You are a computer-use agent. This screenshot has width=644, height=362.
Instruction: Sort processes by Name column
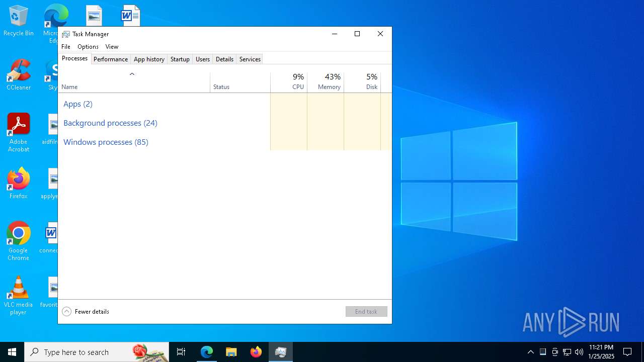tap(134, 82)
